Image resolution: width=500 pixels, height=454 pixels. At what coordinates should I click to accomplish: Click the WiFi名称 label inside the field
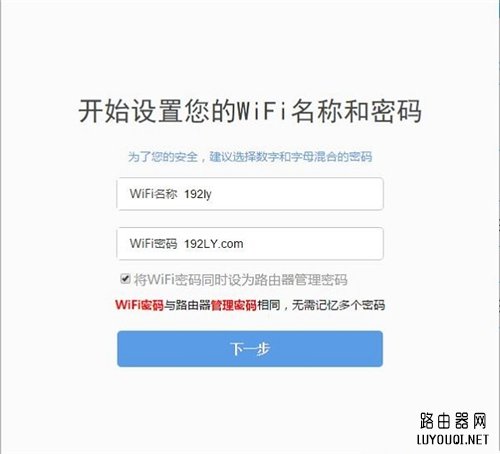pos(154,194)
